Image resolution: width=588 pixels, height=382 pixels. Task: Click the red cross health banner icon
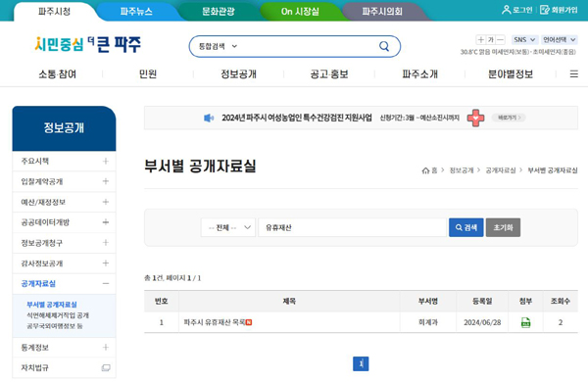(x=475, y=119)
